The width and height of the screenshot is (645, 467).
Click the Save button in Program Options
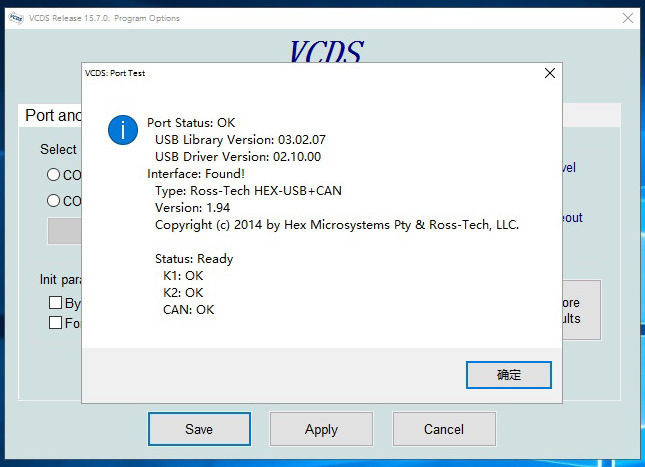pos(199,429)
